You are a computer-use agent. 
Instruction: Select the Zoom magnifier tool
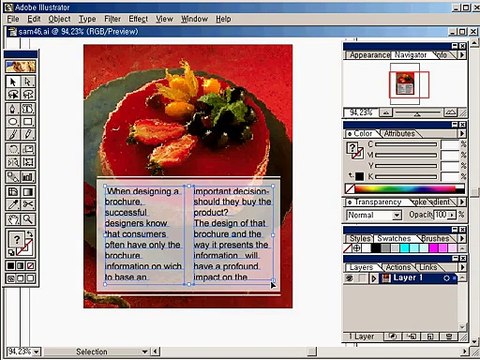click(28, 219)
